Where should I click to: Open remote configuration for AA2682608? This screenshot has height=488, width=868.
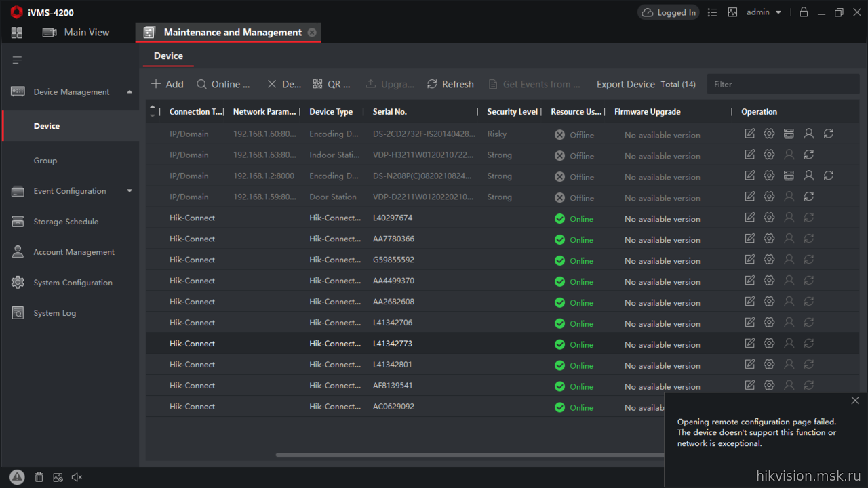(769, 302)
